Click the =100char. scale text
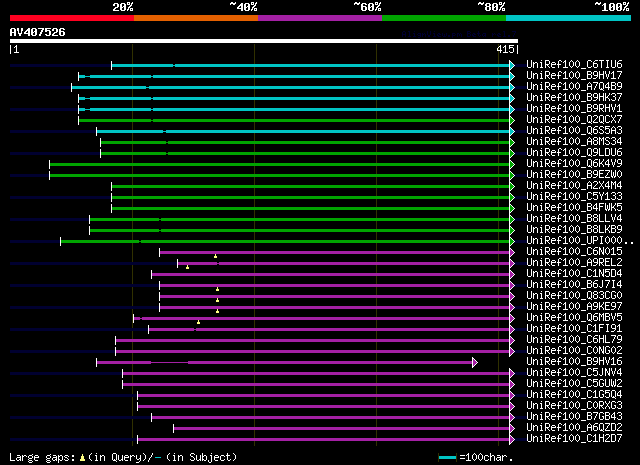The image size is (640, 465). point(486,458)
